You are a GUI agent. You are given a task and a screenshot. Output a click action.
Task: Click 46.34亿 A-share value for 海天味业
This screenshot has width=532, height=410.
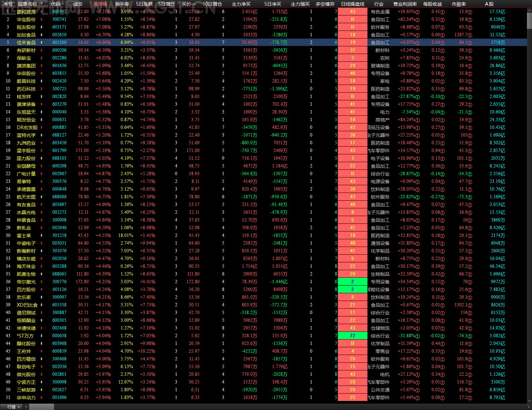click(x=497, y=266)
